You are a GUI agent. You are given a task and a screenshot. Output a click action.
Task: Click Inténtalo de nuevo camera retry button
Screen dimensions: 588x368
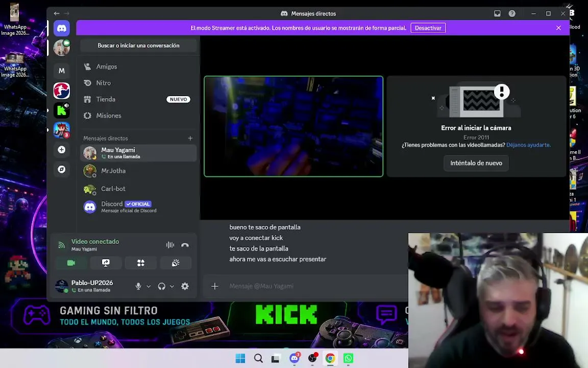pyautogui.click(x=476, y=163)
